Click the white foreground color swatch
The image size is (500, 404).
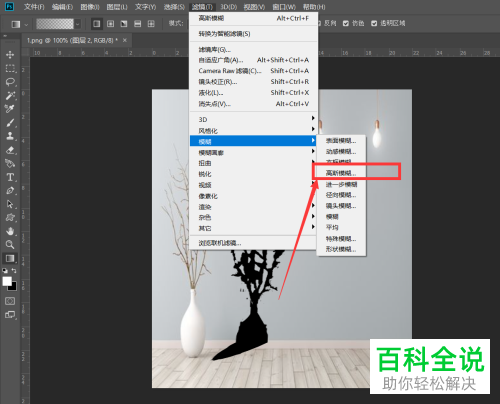(7, 281)
